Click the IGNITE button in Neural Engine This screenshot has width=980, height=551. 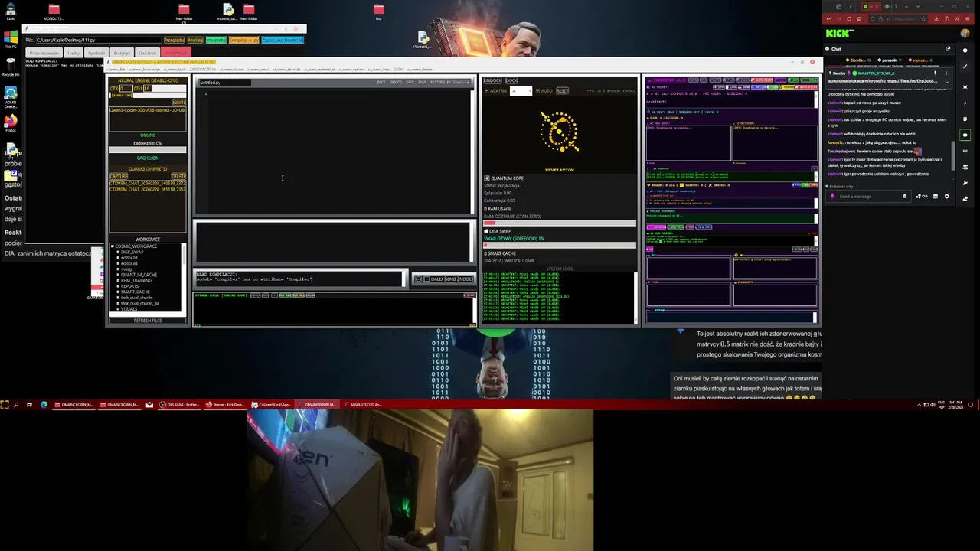click(x=179, y=103)
